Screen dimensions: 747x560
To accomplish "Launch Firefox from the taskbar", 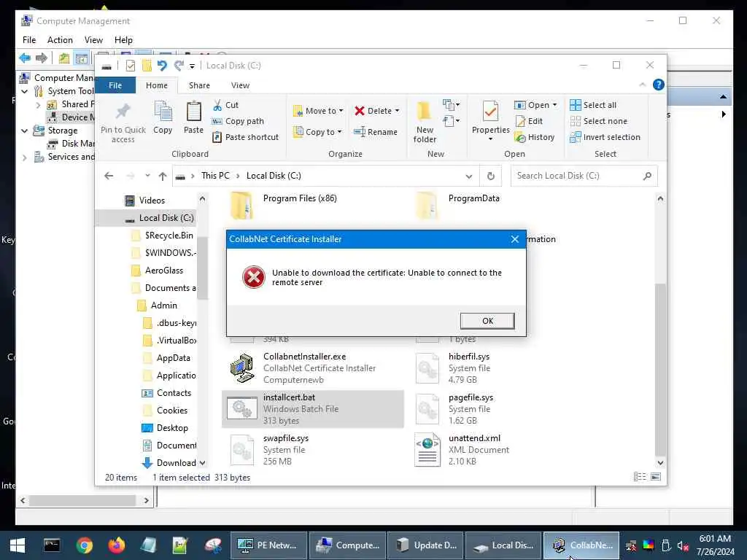I will coord(116,545).
